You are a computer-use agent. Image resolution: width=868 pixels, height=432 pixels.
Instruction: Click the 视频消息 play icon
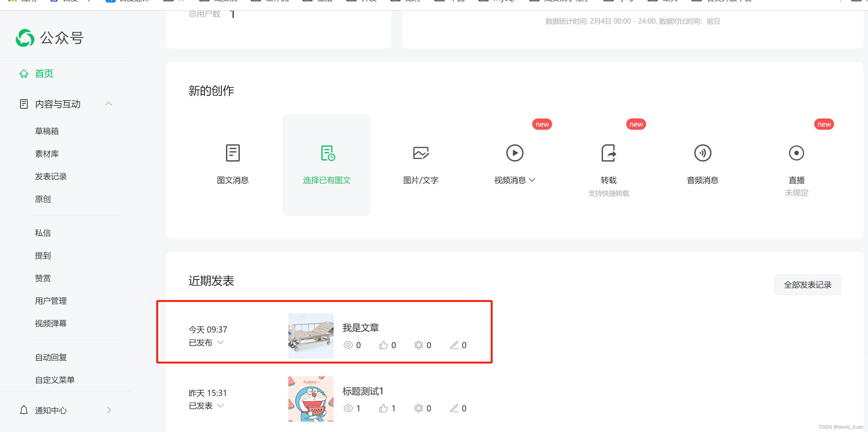pyautogui.click(x=515, y=153)
